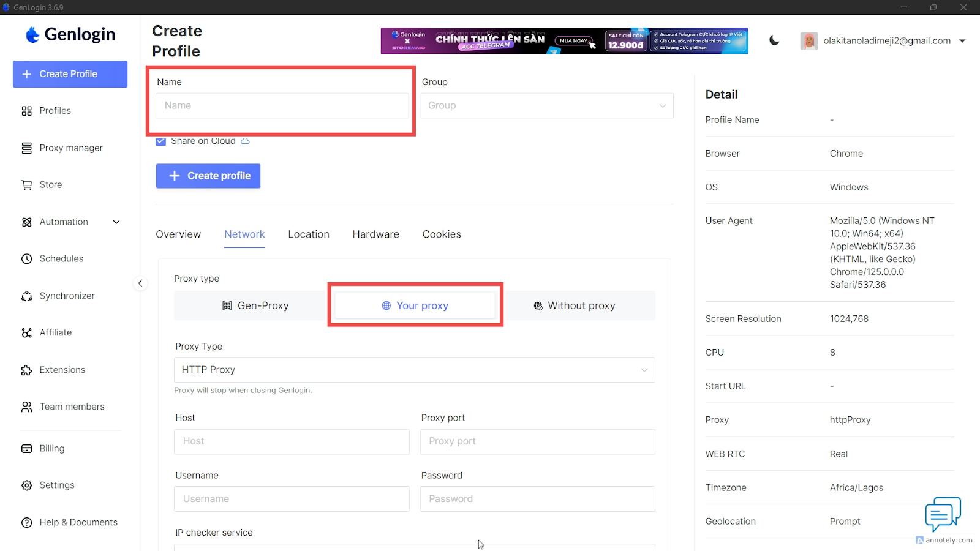
Task: Open the Synchronizer page
Action: click(67, 296)
